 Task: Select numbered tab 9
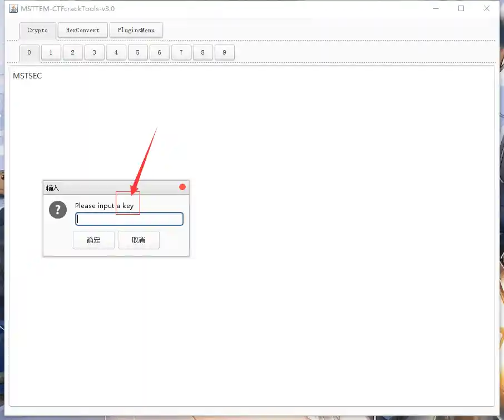pos(224,52)
